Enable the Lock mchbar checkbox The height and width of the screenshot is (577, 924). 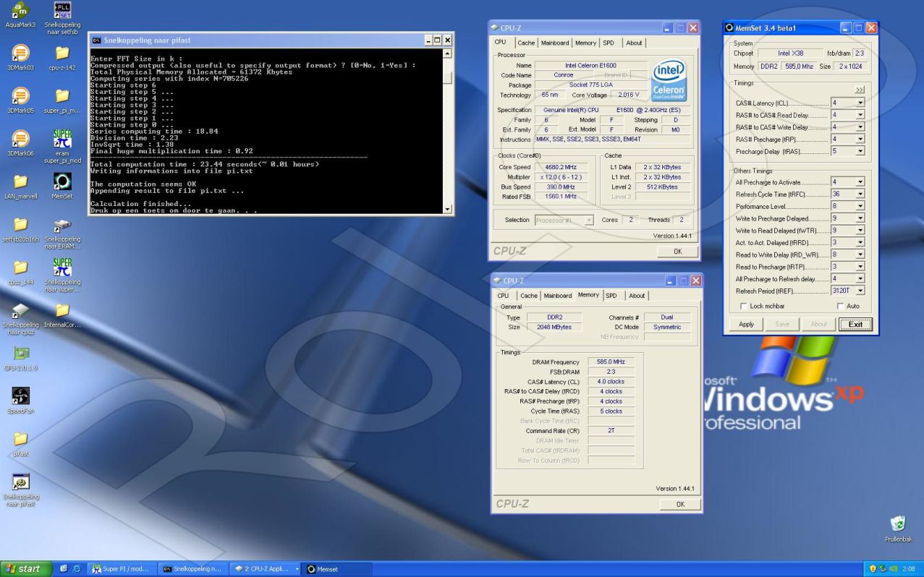(x=745, y=307)
